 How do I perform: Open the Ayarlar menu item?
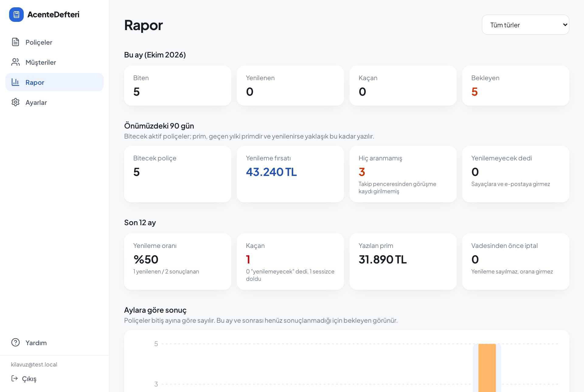[54, 102]
